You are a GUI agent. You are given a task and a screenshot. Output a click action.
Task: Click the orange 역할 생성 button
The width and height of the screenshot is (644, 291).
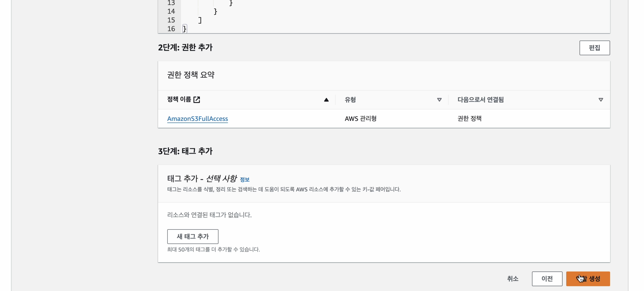click(x=588, y=279)
